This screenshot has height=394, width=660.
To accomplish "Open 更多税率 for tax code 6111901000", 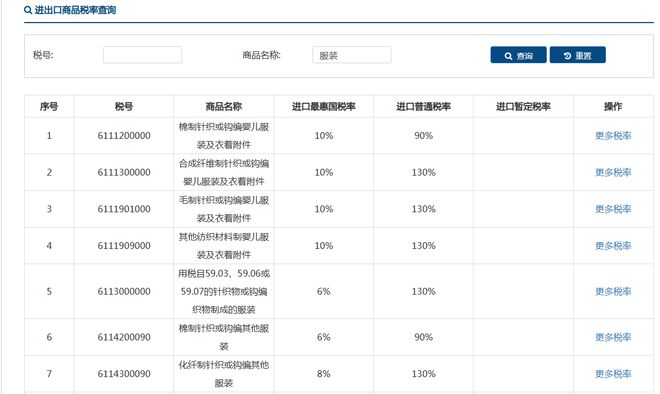I will pos(613,209).
